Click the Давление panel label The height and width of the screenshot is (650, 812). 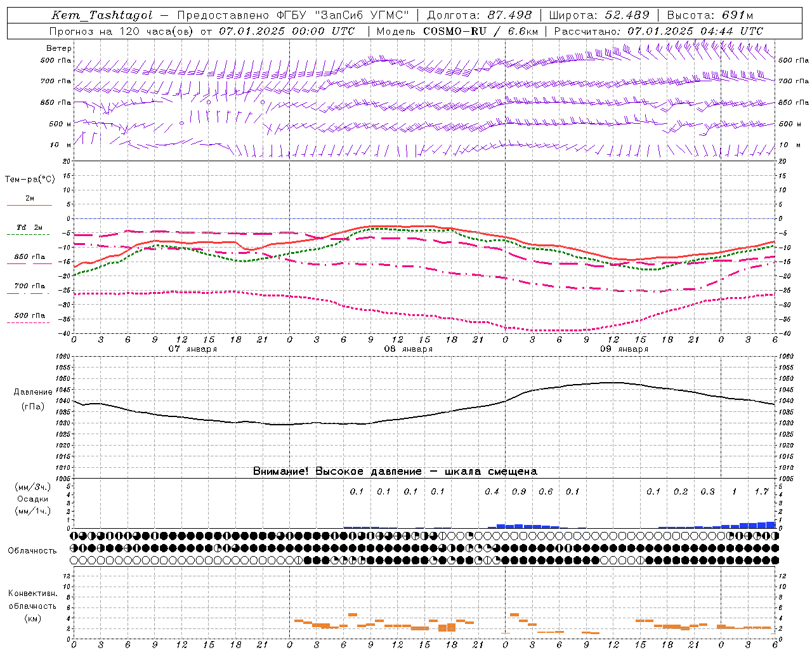tap(33, 392)
